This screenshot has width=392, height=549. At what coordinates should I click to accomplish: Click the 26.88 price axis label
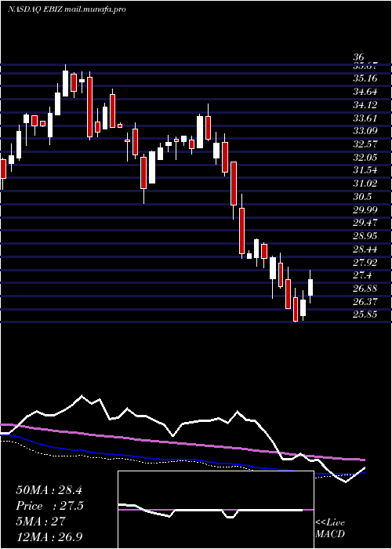point(365,289)
